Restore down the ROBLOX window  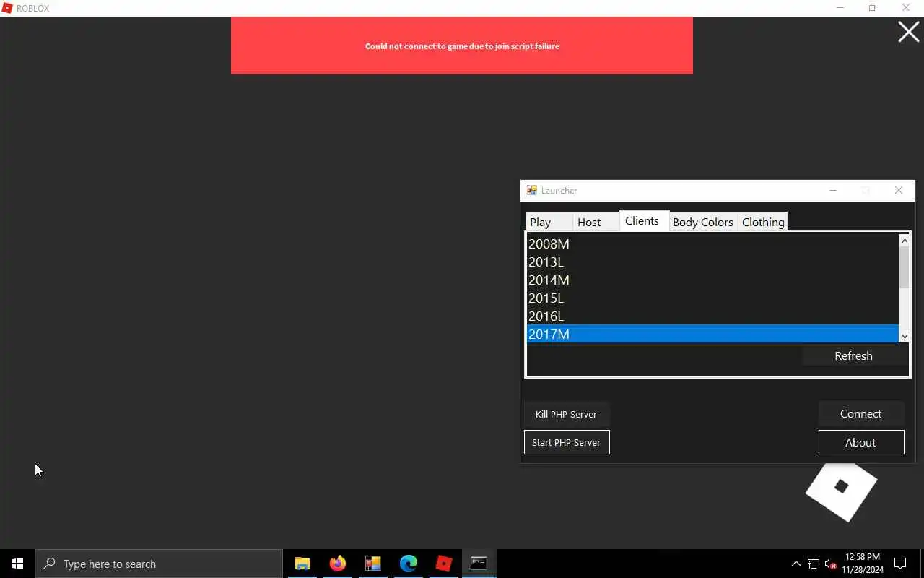coord(873,8)
